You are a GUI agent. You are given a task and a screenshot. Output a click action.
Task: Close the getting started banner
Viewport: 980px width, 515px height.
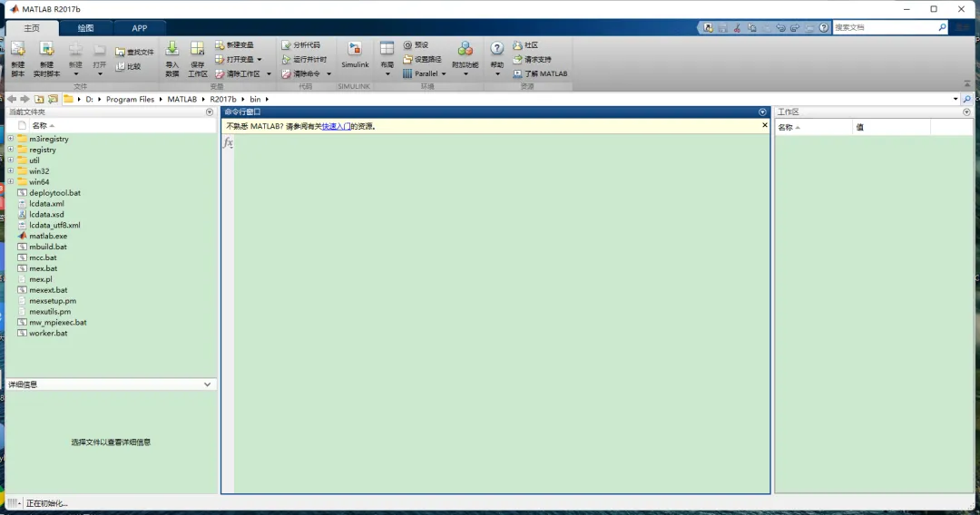pyautogui.click(x=764, y=125)
